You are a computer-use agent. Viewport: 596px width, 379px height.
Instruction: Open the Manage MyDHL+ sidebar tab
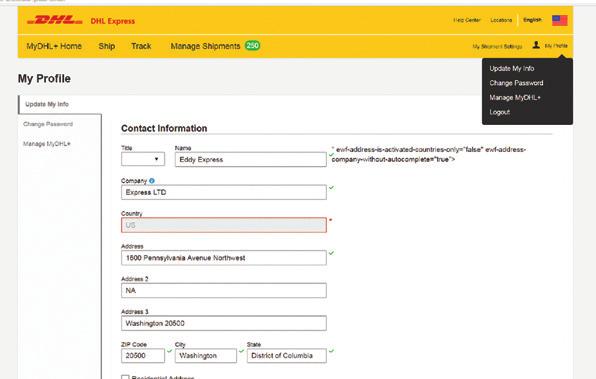(47, 144)
